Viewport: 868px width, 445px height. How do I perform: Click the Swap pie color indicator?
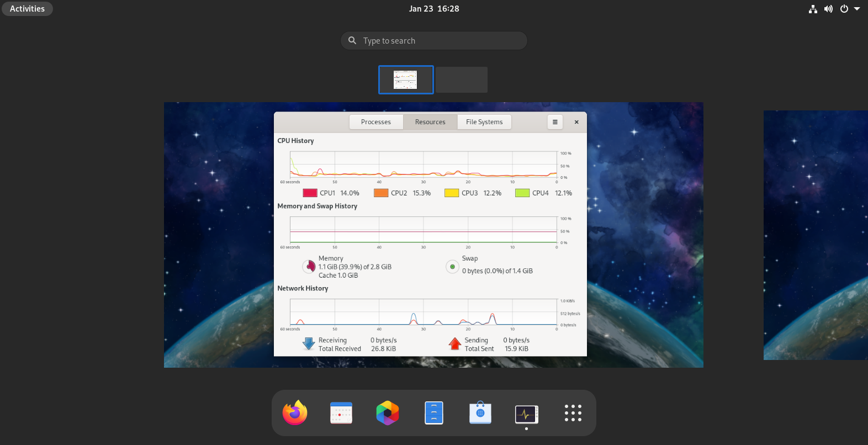452,267
